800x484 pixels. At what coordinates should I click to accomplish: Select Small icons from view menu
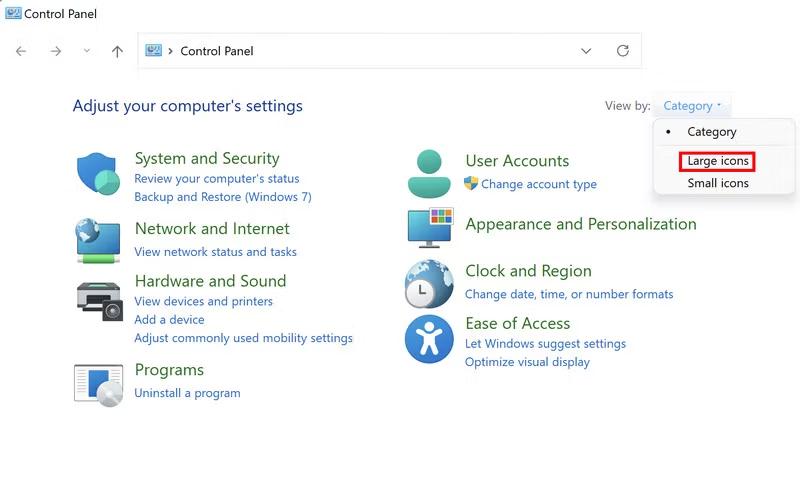pos(717,183)
